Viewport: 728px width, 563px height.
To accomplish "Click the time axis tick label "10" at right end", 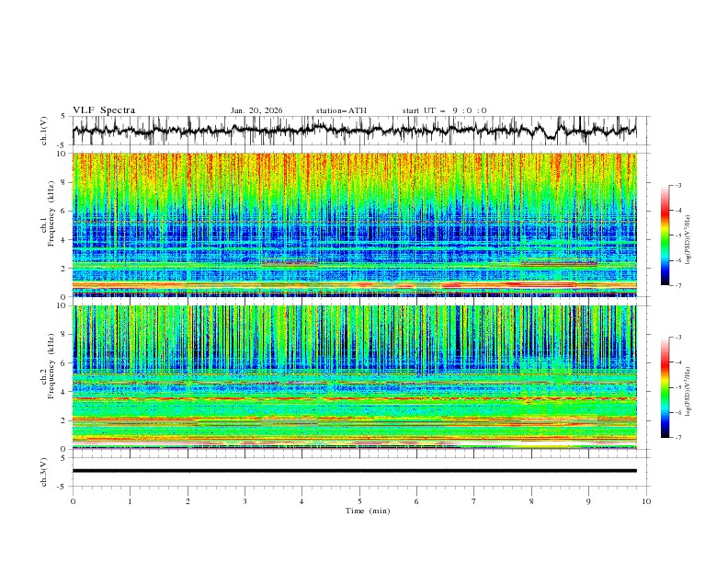I will tap(646, 501).
